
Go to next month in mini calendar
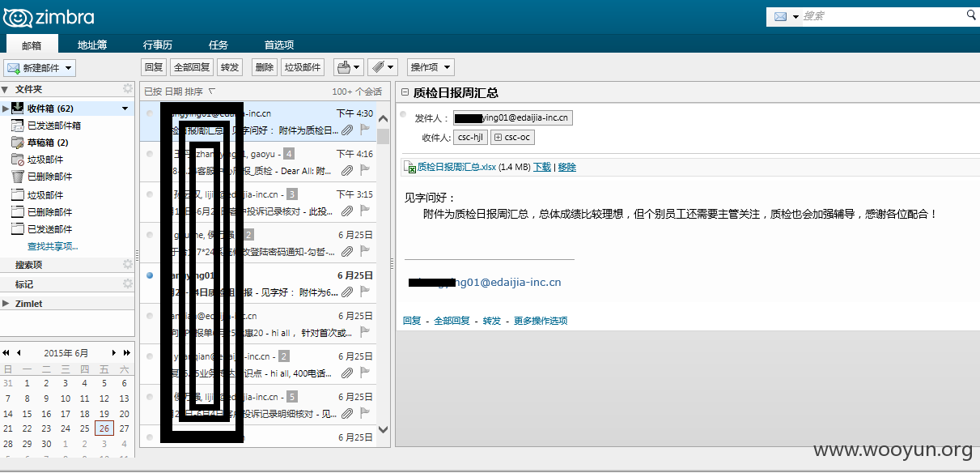(x=113, y=353)
